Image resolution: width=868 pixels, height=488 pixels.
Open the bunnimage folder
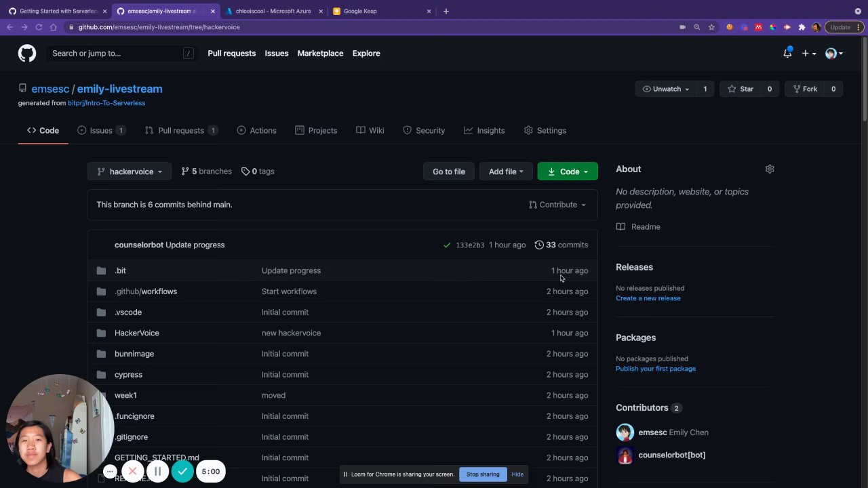134,354
